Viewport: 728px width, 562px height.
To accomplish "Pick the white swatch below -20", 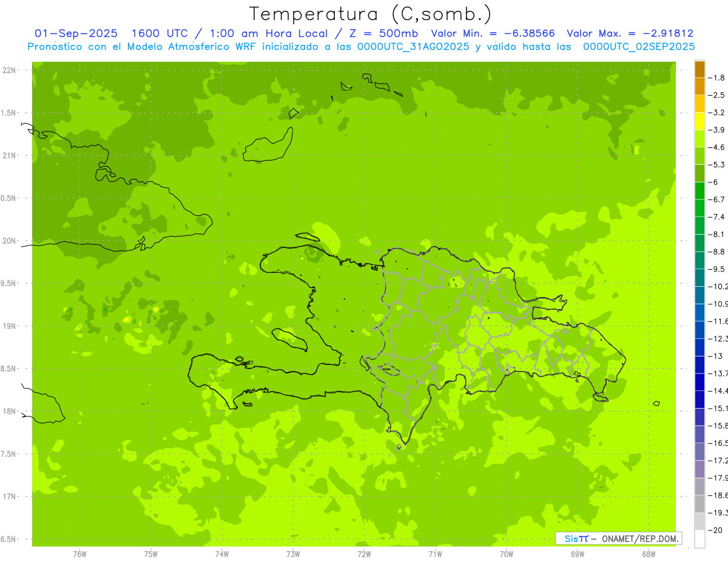I will point(699,539).
